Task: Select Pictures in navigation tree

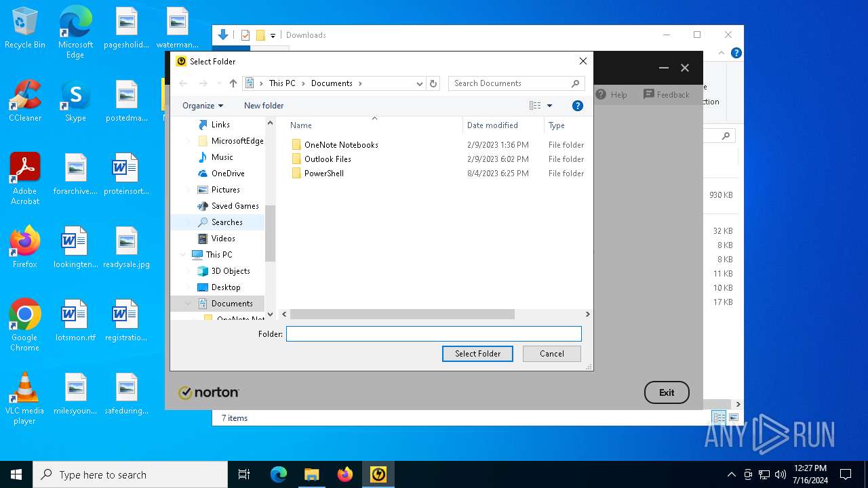Action: click(x=225, y=190)
